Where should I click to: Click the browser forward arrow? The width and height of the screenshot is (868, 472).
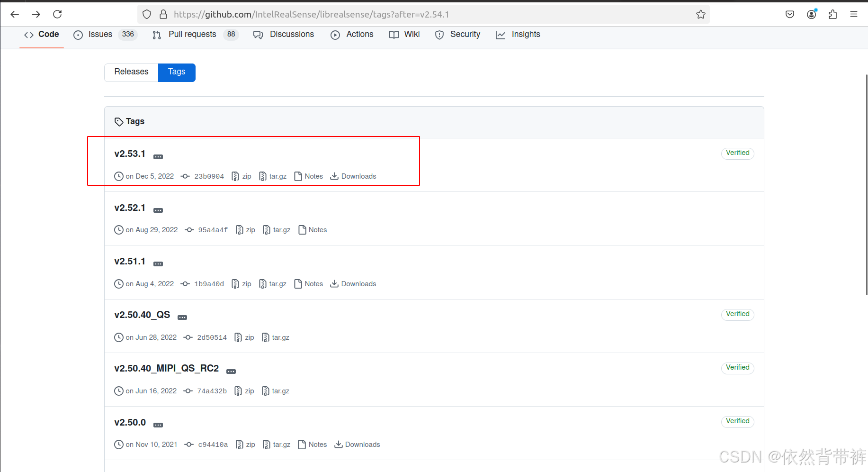click(x=36, y=14)
